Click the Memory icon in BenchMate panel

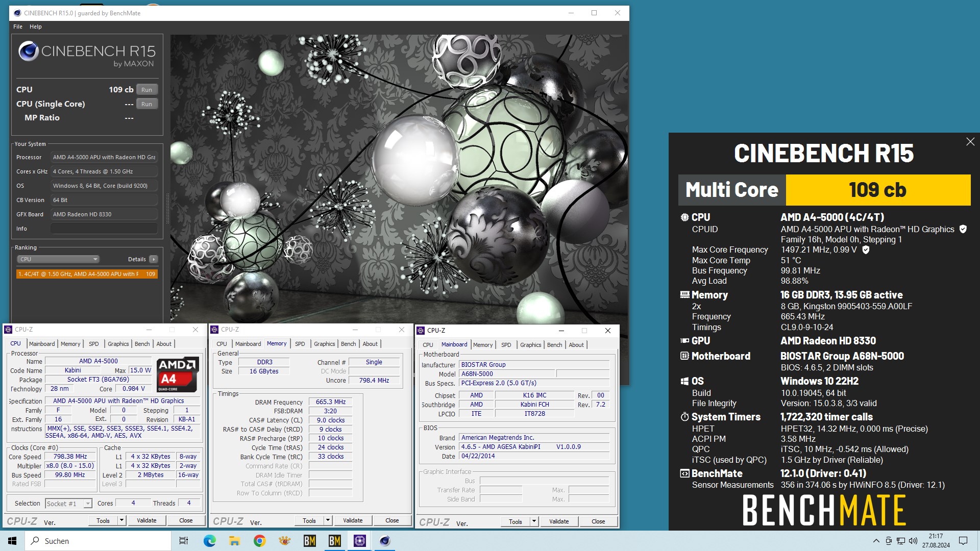click(684, 295)
